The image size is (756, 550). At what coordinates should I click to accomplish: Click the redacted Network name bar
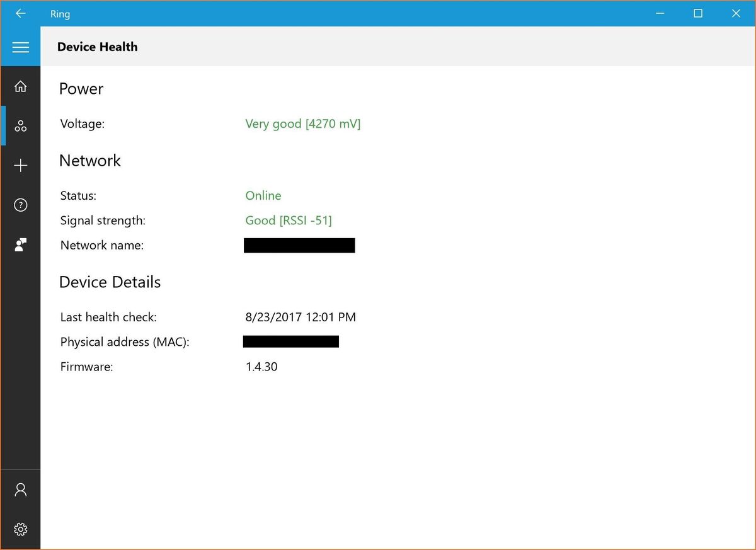tap(299, 245)
